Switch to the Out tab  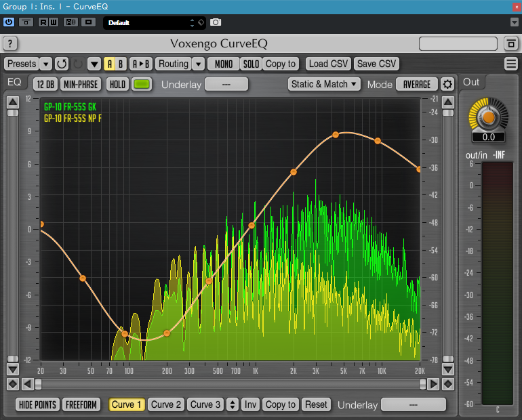[471, 82]
